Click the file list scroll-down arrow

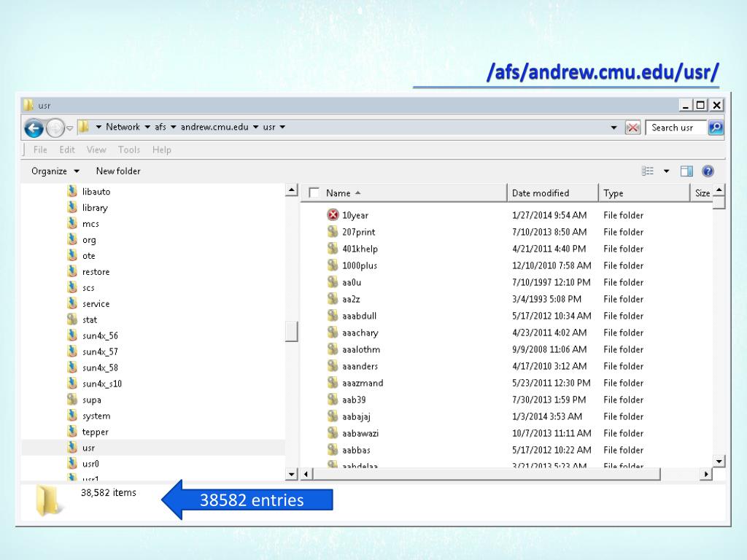pos(719,461)
